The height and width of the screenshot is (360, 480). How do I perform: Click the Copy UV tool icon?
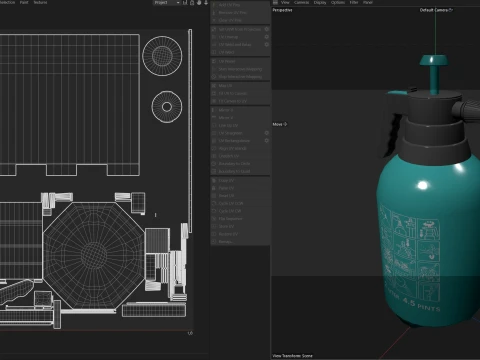(214, 180)
